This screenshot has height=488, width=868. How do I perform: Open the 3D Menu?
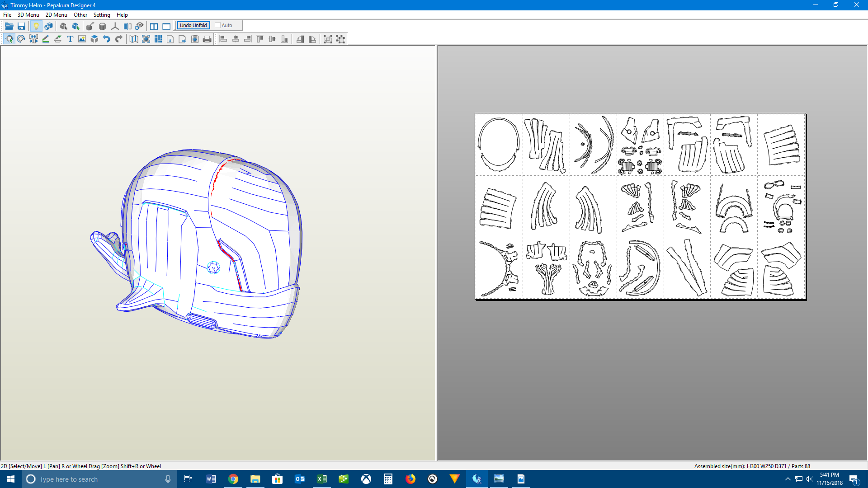pyautogui.click(x=28, y=14)
